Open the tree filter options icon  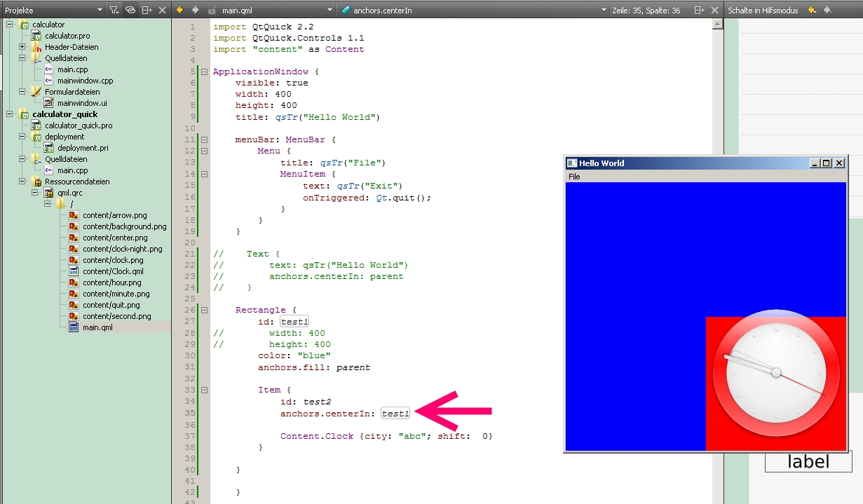(x=114, y=10)
